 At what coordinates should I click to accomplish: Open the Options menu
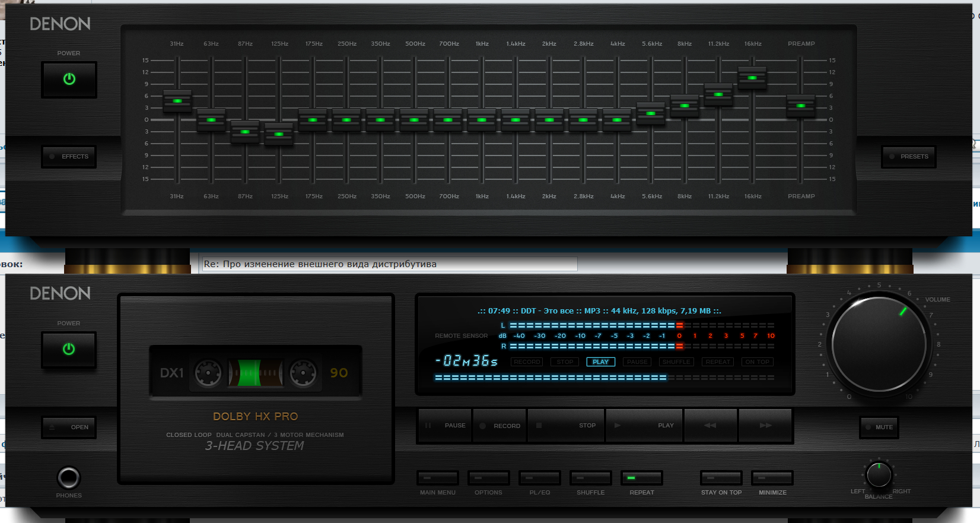[488, 478]
